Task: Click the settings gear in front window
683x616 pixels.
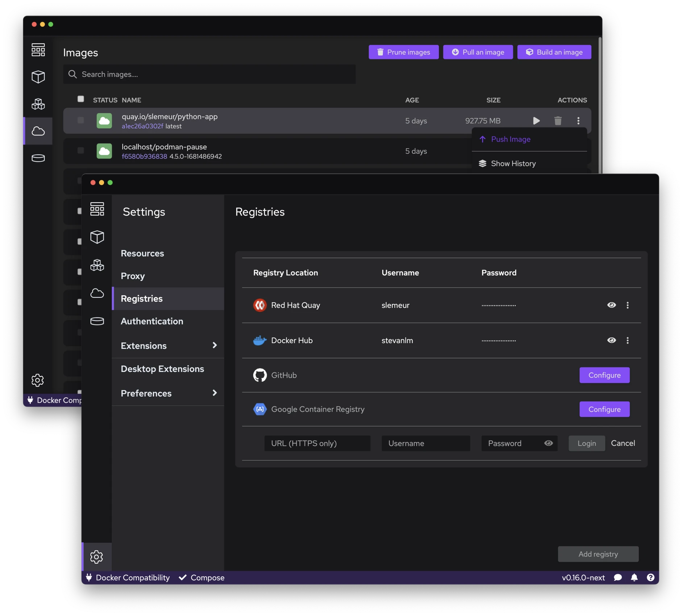Action: tap(97, 557)
